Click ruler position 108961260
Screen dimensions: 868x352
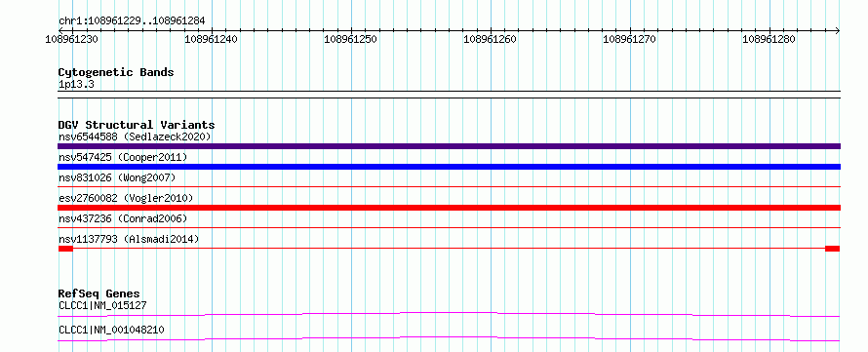(x=491, y=39)
